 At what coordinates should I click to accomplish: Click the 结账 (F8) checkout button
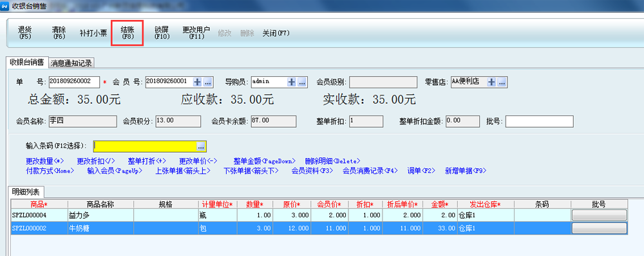(x=128, y=33)
